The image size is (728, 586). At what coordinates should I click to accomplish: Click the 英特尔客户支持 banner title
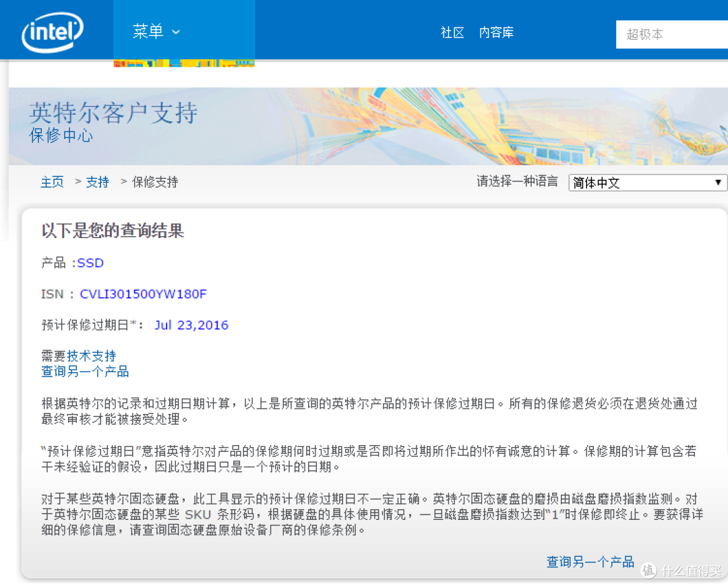coord(113,113)
